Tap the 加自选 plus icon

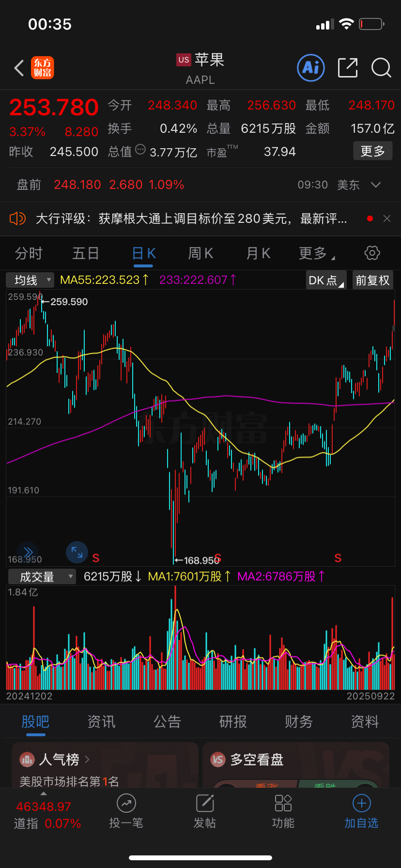(x=362, y=803)
